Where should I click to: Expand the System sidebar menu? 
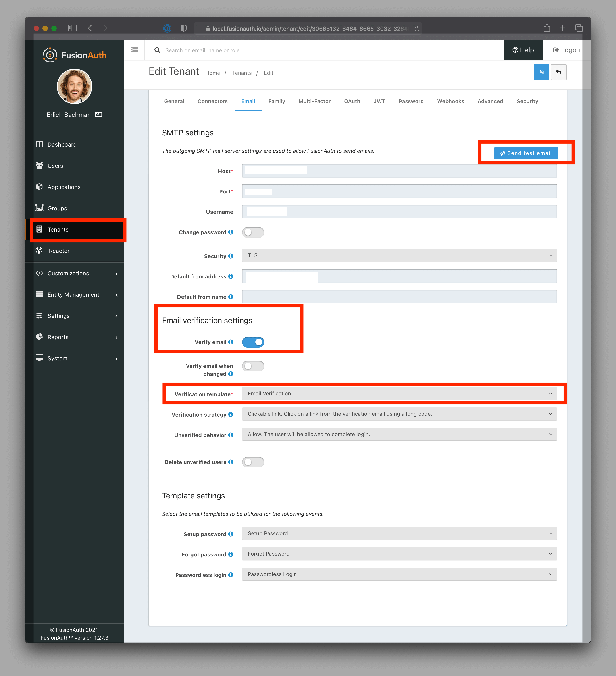(74, 358)
